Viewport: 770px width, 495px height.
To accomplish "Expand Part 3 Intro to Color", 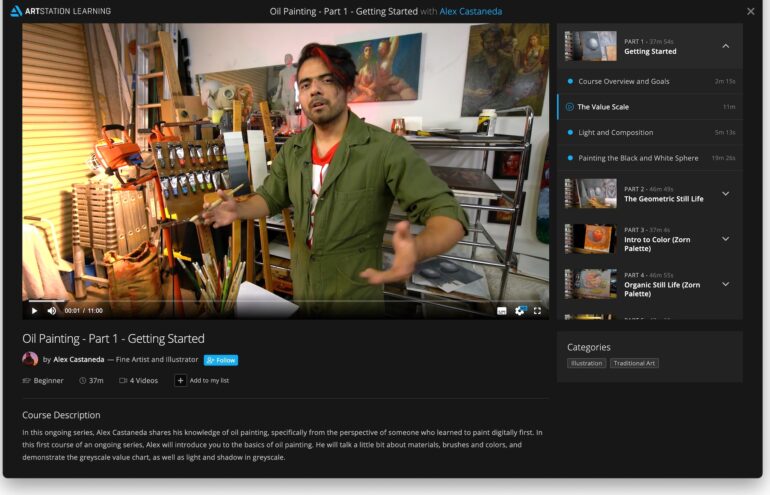I will 726,239.
